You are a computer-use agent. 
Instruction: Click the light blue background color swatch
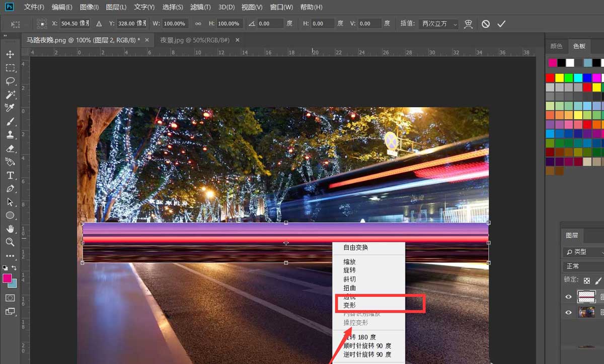coord(14,285)
